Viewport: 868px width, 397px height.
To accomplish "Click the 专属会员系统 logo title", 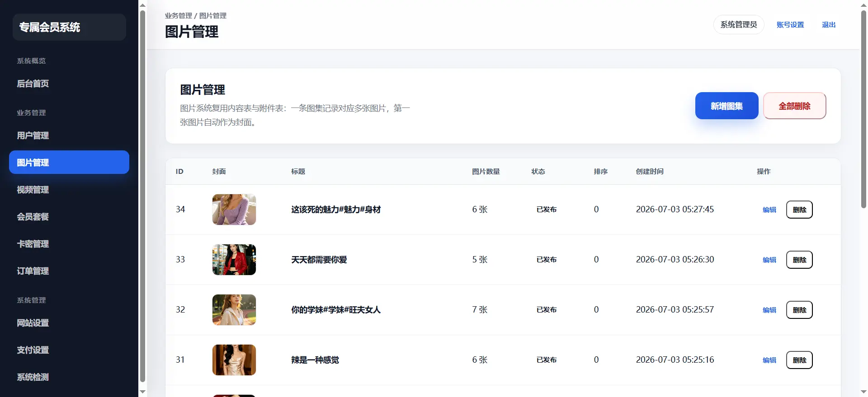I will click(x=50, y=27).
